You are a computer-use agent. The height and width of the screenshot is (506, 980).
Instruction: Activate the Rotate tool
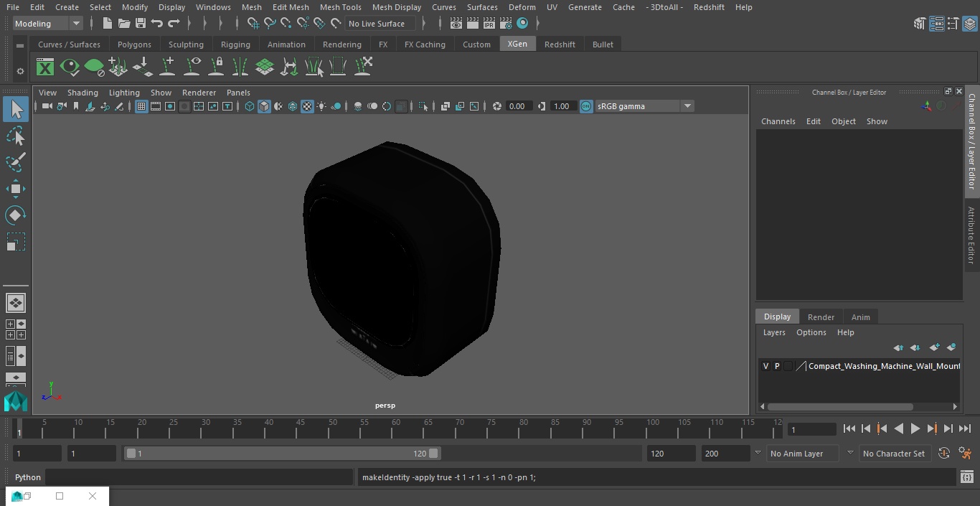click(15, 215)
